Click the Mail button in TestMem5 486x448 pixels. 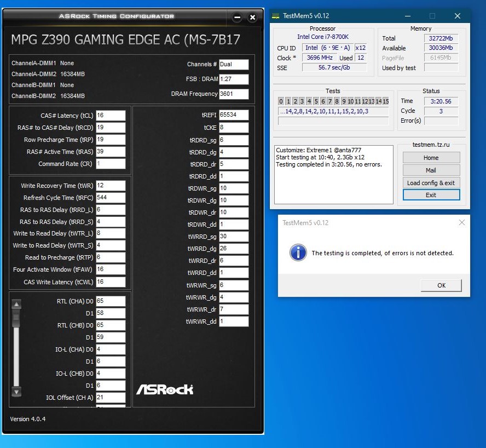coord(431,170)
